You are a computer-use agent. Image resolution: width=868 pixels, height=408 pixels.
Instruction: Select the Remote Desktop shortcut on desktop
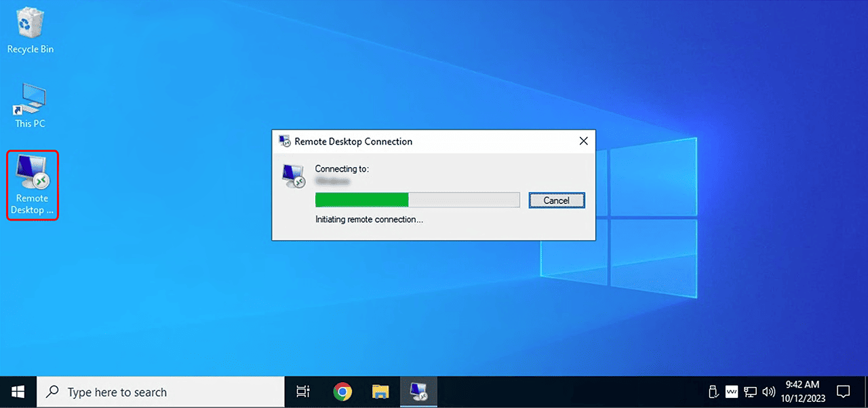[33, 185]
